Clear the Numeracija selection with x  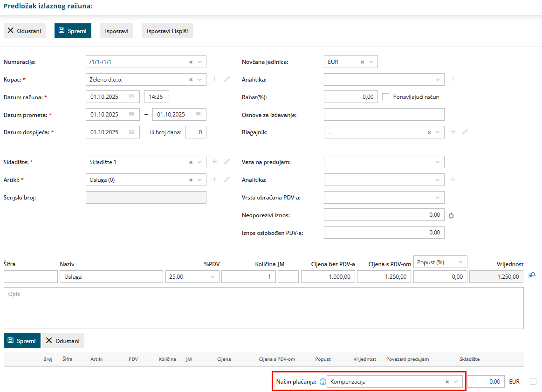point(191,62)
